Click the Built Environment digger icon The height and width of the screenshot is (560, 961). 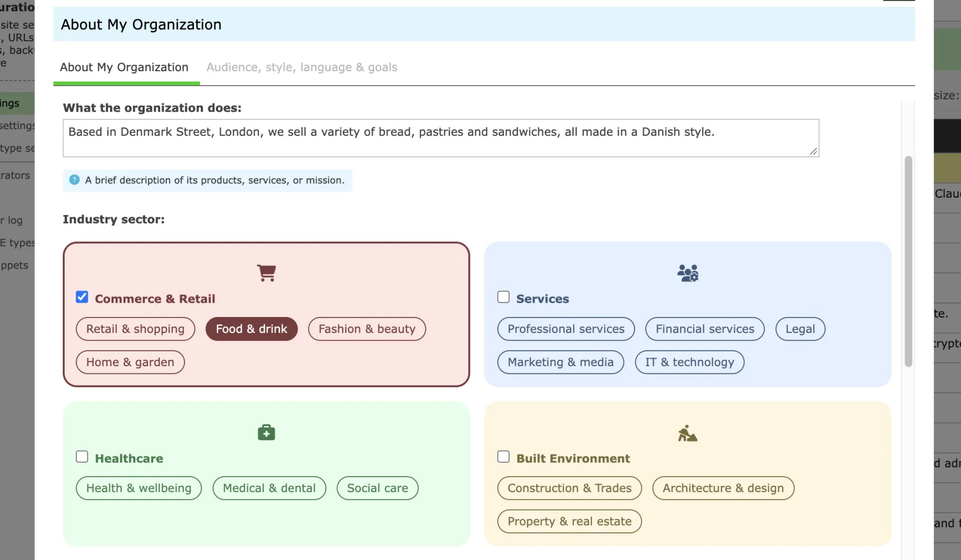pos(688,433)
